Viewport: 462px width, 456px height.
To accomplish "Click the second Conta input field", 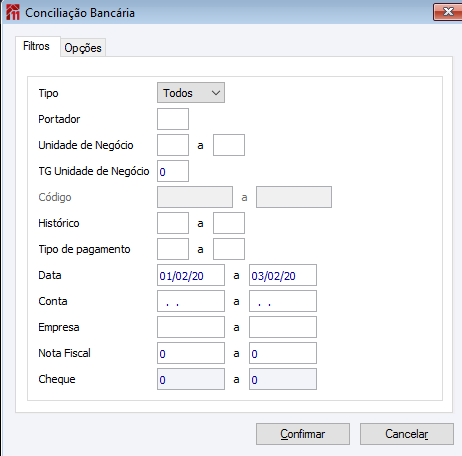I will click(283, 301).
